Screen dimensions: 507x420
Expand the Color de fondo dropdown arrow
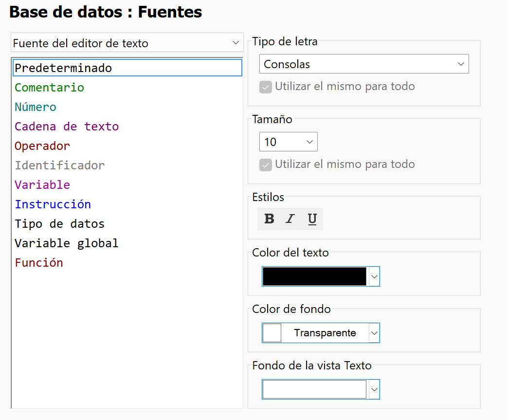coord(374,332)
